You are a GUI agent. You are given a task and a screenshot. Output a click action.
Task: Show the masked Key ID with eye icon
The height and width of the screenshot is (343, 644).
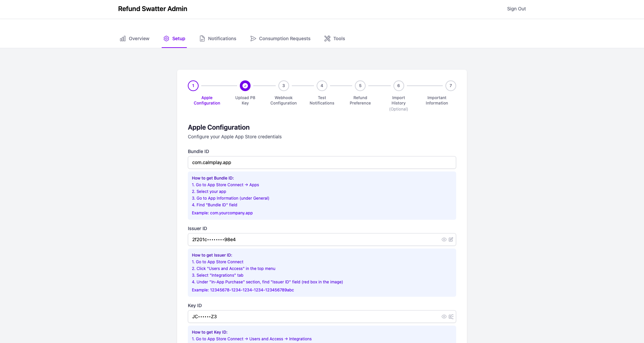(x=444, y=317)
